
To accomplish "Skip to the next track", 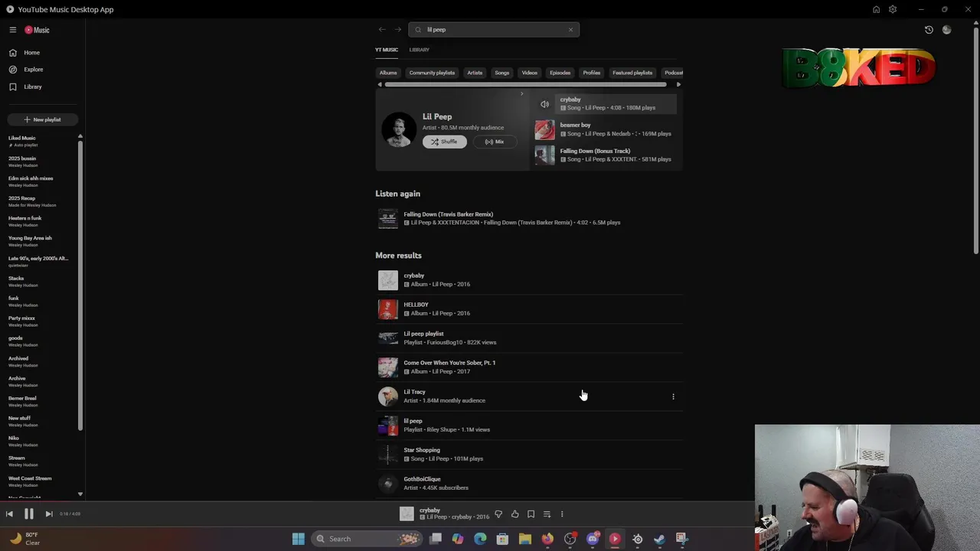I will pos(48,514).
